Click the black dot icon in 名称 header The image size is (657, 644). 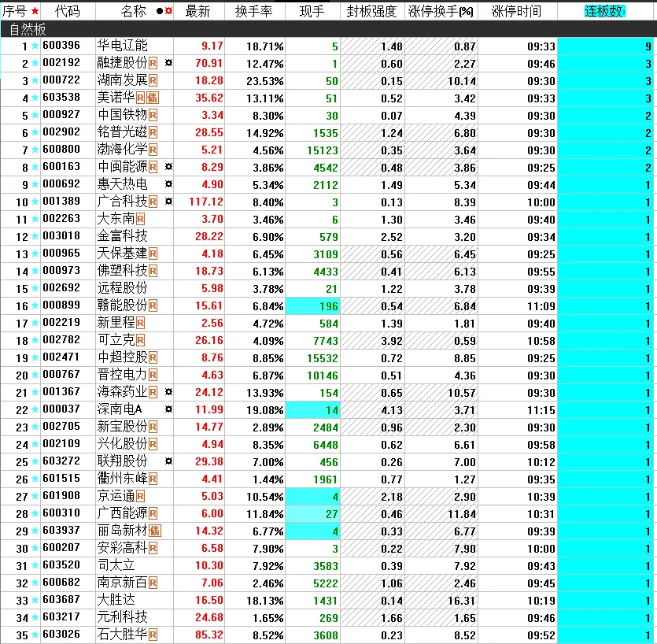(x=159, y=11)
